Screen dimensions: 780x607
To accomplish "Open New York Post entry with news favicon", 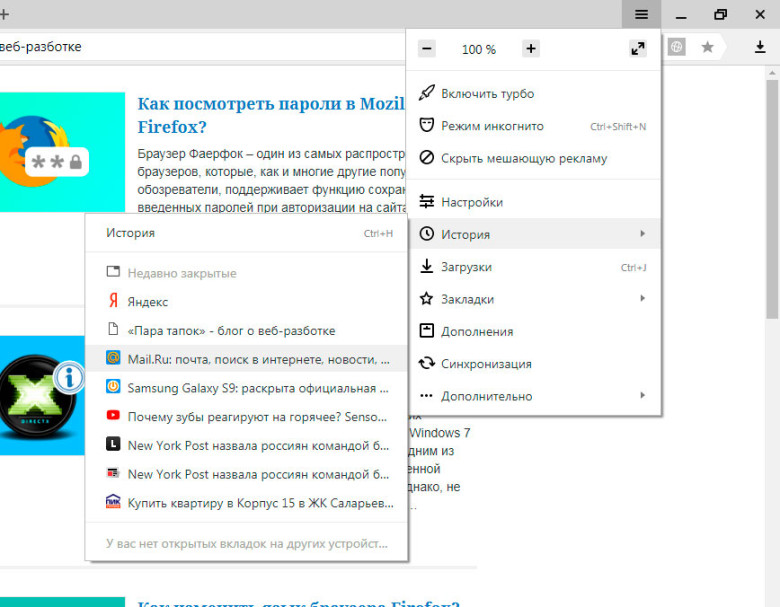I will 246,474.
